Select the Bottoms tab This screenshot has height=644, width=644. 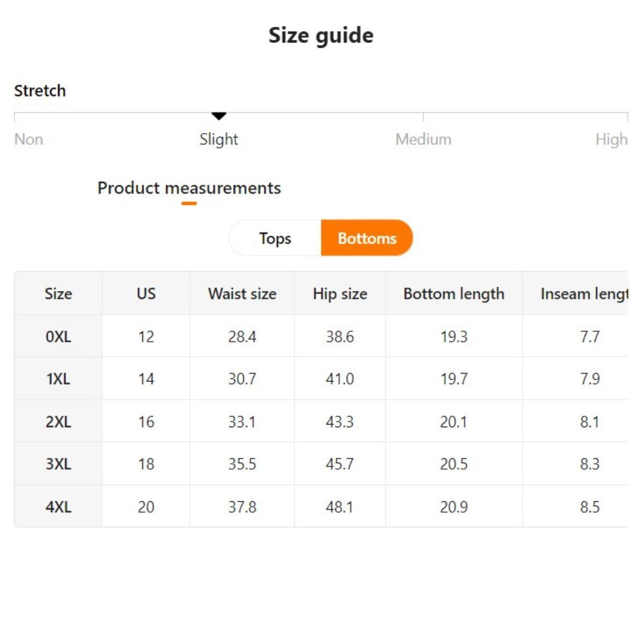367,238
